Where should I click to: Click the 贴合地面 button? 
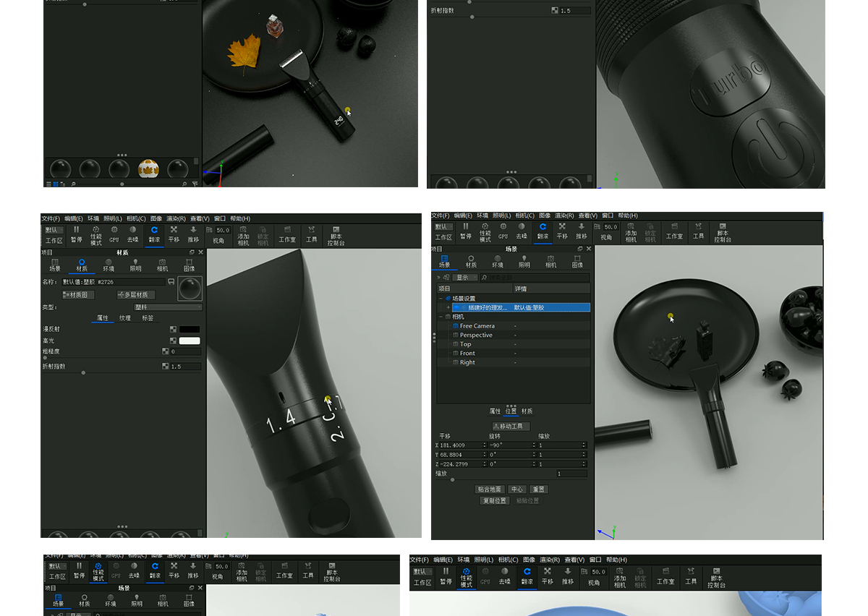point(490,489)
